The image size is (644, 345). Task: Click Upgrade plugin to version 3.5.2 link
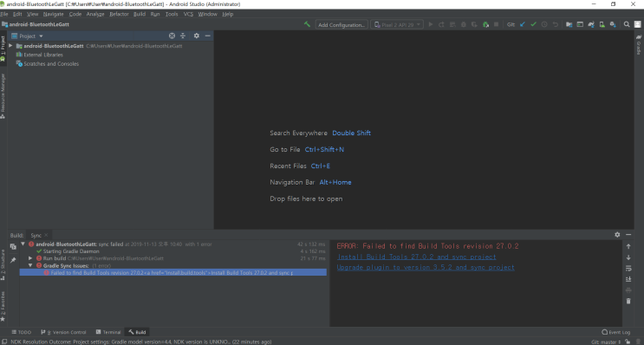coord(426,267)
